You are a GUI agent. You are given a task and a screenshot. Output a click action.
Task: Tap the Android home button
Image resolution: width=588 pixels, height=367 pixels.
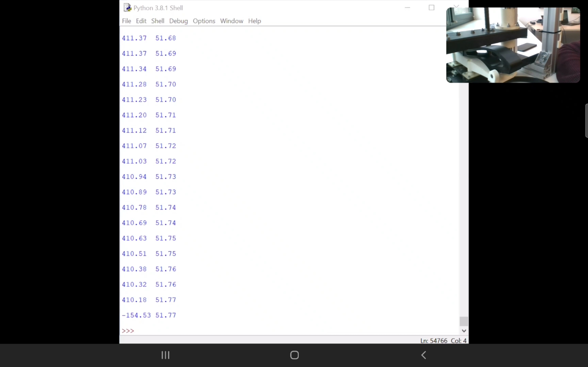(x=294, y=355)
